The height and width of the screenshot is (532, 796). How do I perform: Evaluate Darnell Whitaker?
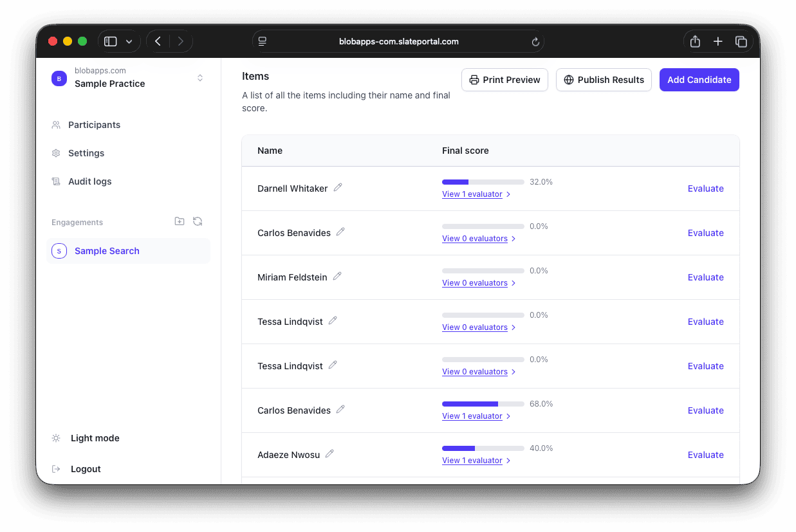(x=705, y=188)
